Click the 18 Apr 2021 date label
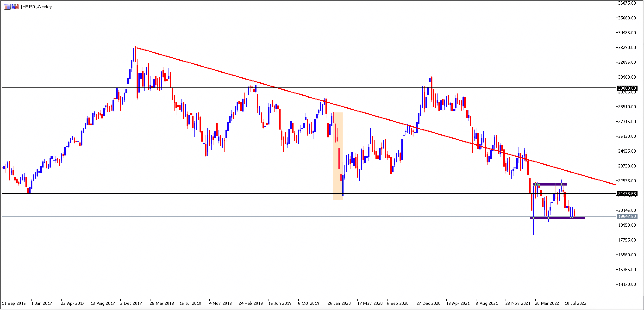The image size is (644, 310). pos(458,303)
